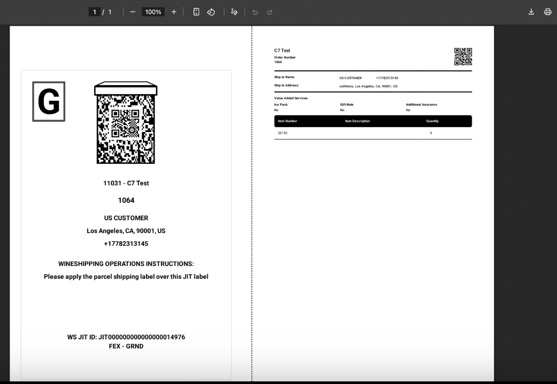
Task: Rotate the document counterclockwise
Action: tap(211, 12)
